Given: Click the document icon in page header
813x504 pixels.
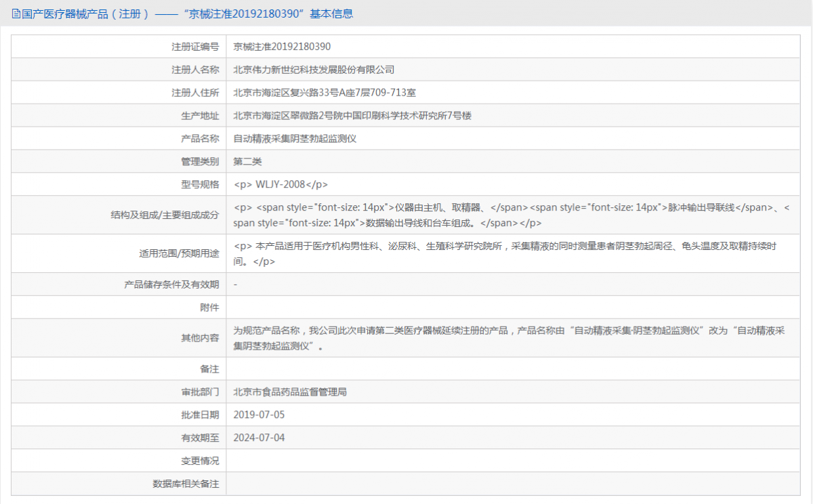Looking at the screenshot, I should pos(17,14).
